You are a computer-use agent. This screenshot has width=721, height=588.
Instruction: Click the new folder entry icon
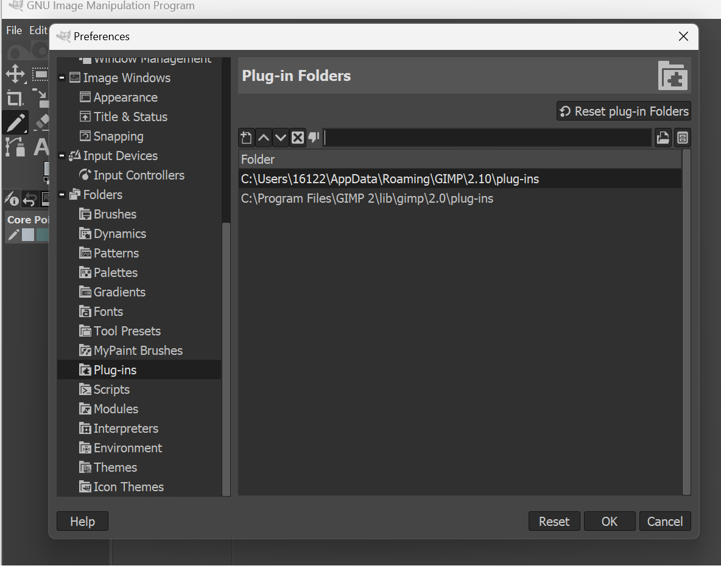click(x=246, y=138)
